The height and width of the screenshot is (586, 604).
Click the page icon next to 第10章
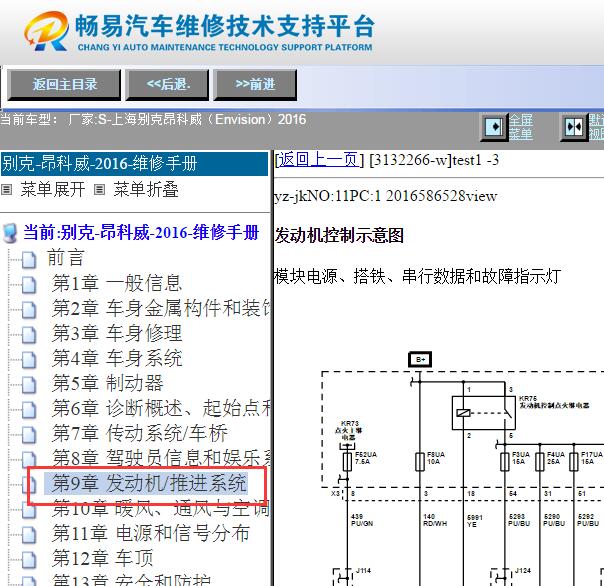point(29,511)
